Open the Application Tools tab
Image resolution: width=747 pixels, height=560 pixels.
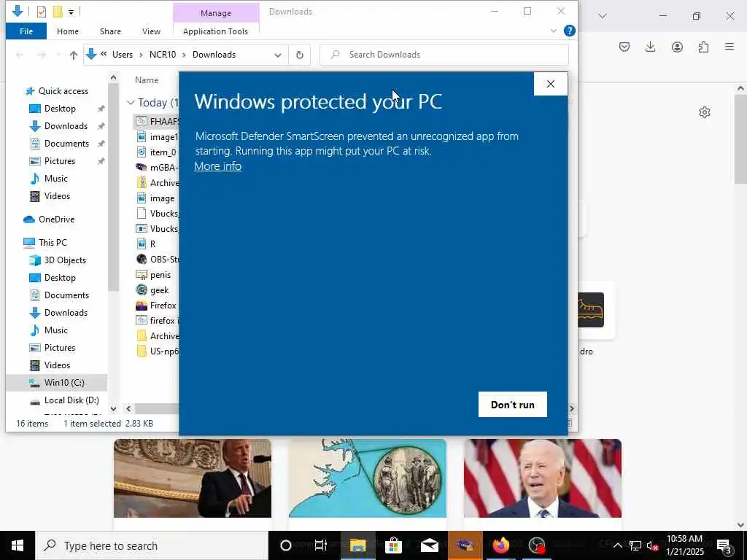coord(215,31)
